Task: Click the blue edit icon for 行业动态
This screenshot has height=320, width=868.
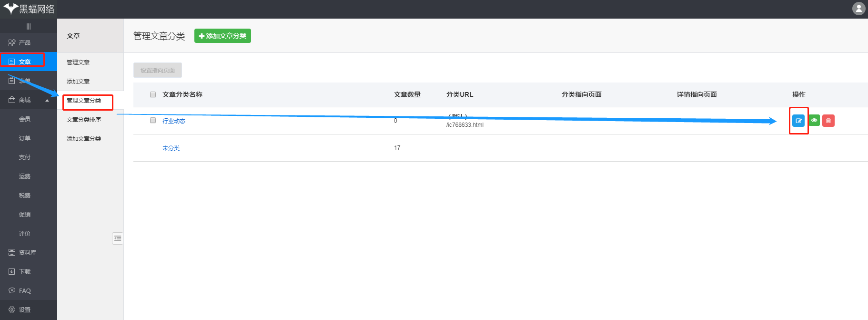Action: click(x=798, y=121)
